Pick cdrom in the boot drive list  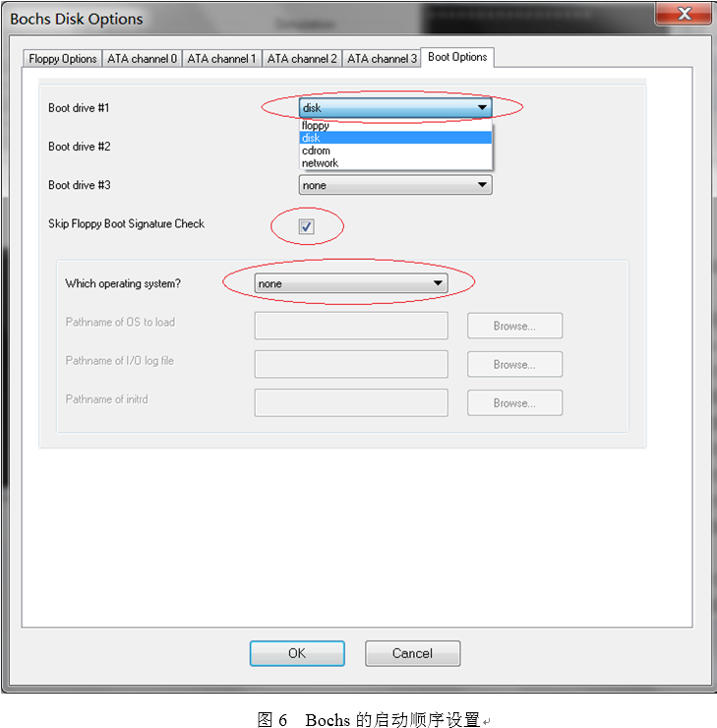pyautogui.click(x=395, y=151)
